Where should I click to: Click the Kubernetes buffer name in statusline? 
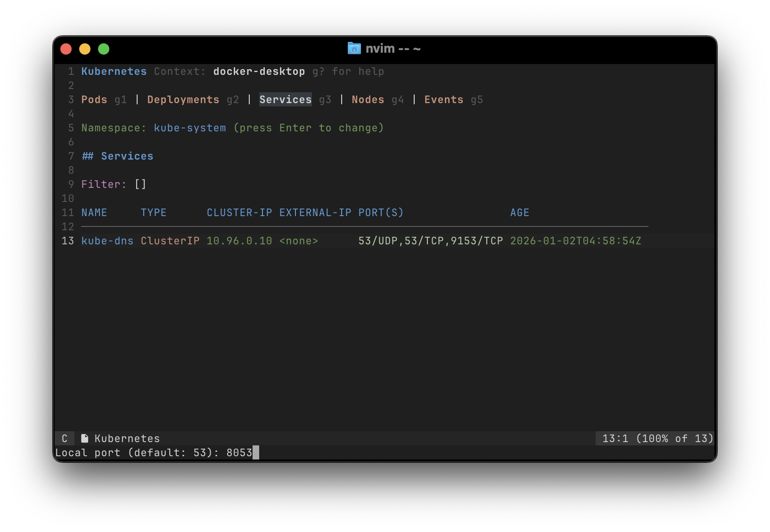(x=127, y=439)
